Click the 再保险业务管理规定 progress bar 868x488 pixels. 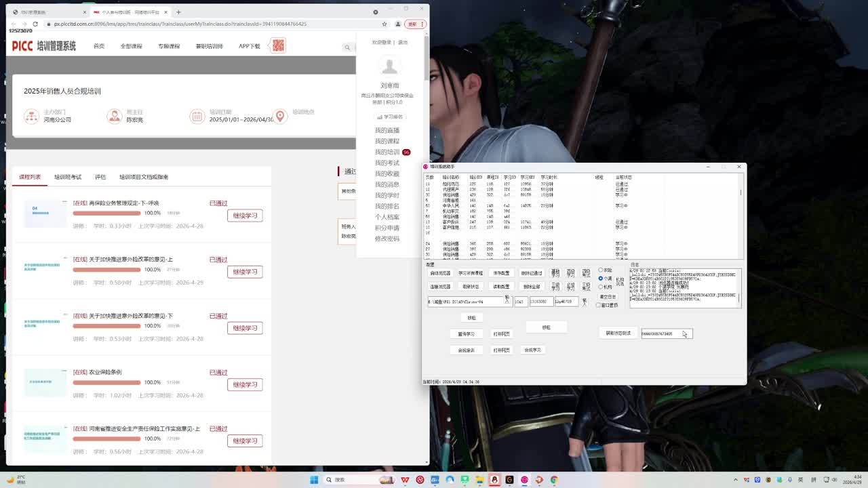click(x=106, y=213)
